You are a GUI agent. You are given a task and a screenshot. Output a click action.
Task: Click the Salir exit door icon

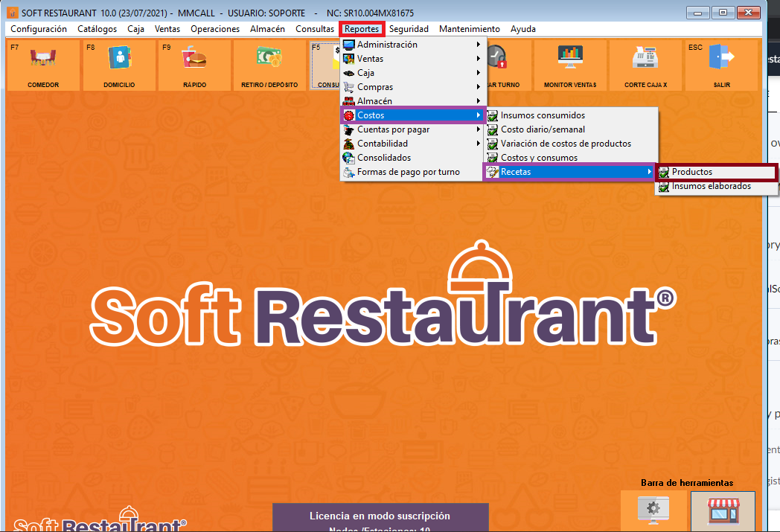click(x=721, y=58)
